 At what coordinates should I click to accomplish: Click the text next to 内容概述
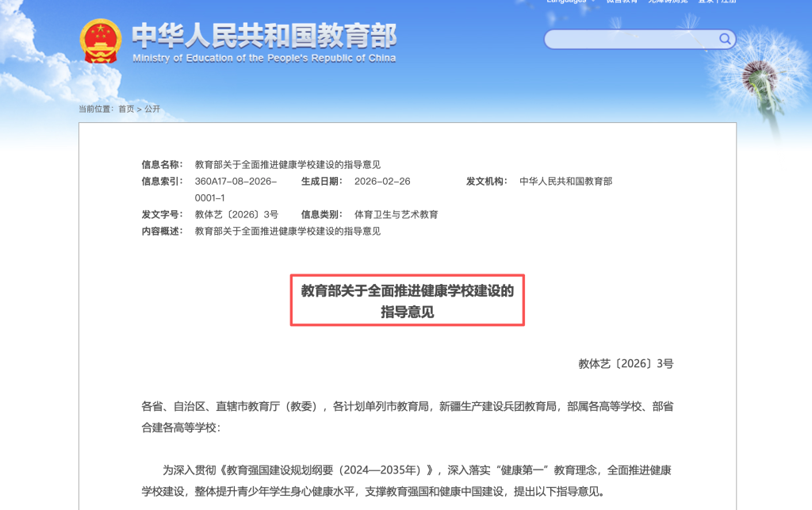[x=287, y=231]
